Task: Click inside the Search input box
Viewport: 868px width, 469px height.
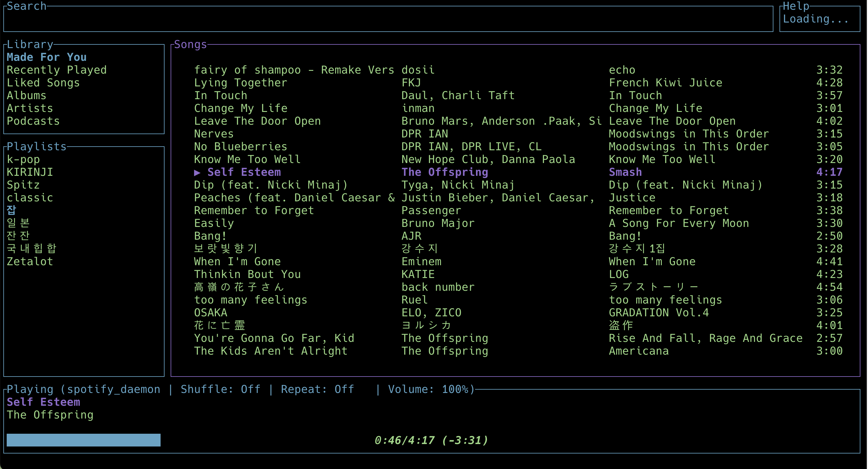Action: pyautogui.click(x=387, y=19)
